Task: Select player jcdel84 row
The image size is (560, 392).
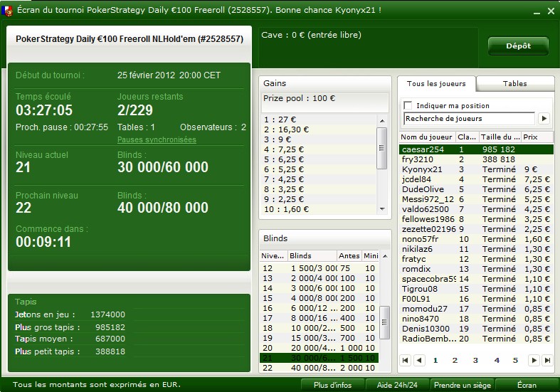Action: click(476, 179)
